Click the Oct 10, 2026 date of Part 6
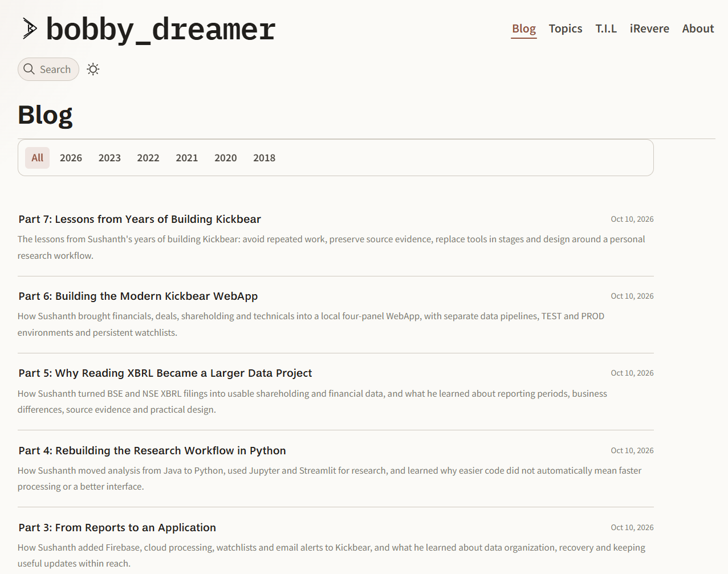The image size is (728, 574). 632,296
